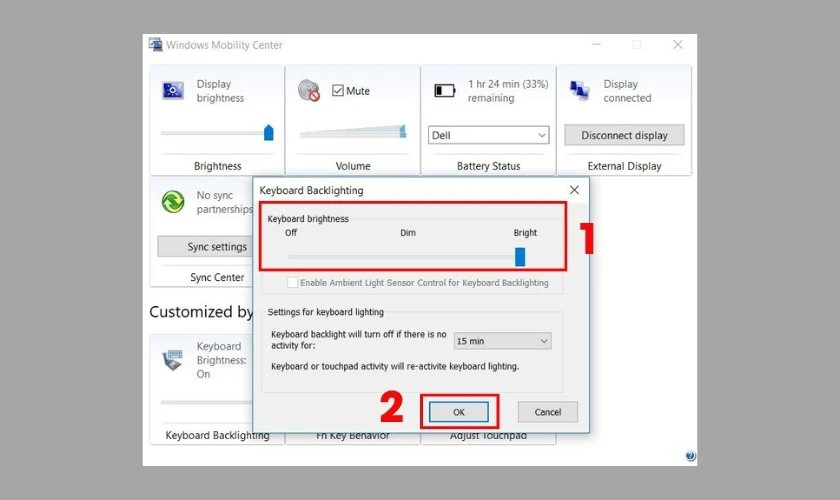Click the 'Bright' brightness label
Screen dimensions: 840x500
(525, 233)
